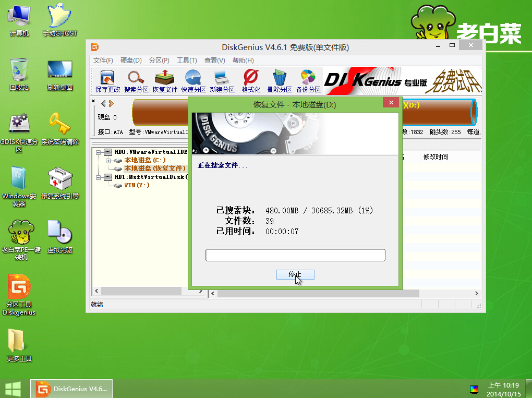Click the DiskGenius 专业版 免费试用 banner

pyautogui.click(x=402, y=81)
